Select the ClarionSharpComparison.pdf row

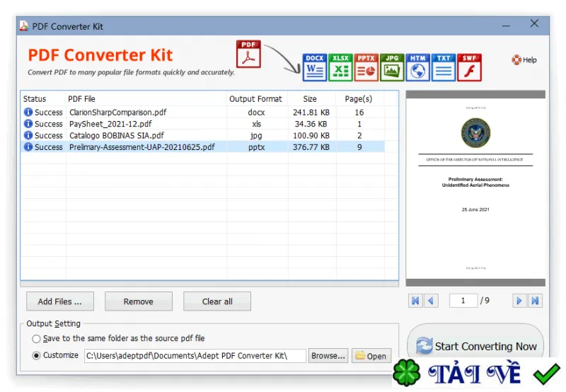(x=202, y=113)
